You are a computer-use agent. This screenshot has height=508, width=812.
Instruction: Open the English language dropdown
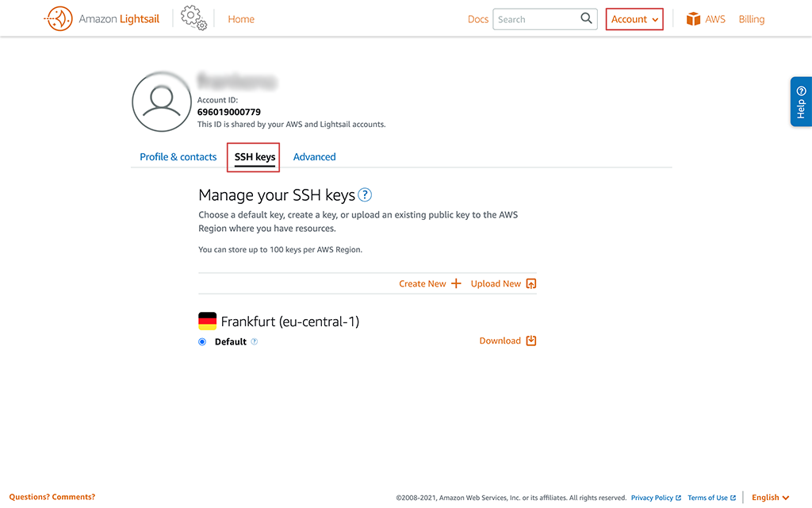(x=770, y=497)
